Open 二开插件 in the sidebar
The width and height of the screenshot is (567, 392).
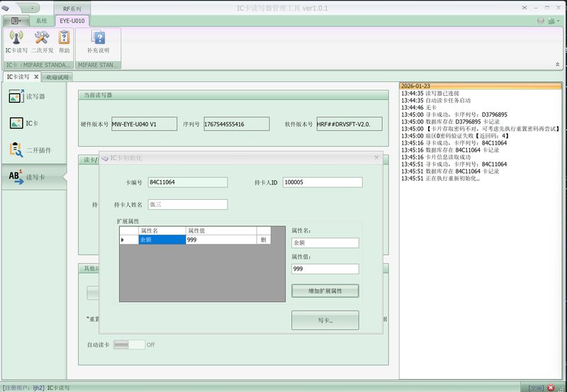coord(34,150)
